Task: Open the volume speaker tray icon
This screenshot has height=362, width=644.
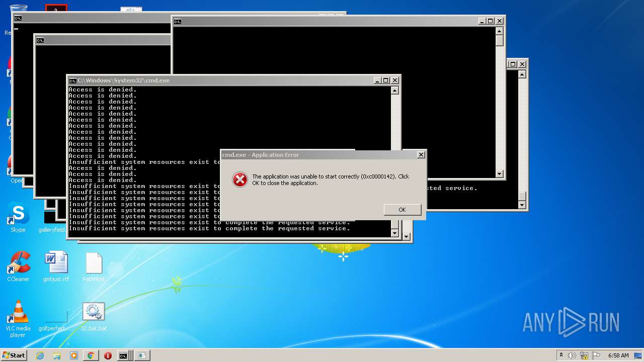Action: (x=572, y=355)
